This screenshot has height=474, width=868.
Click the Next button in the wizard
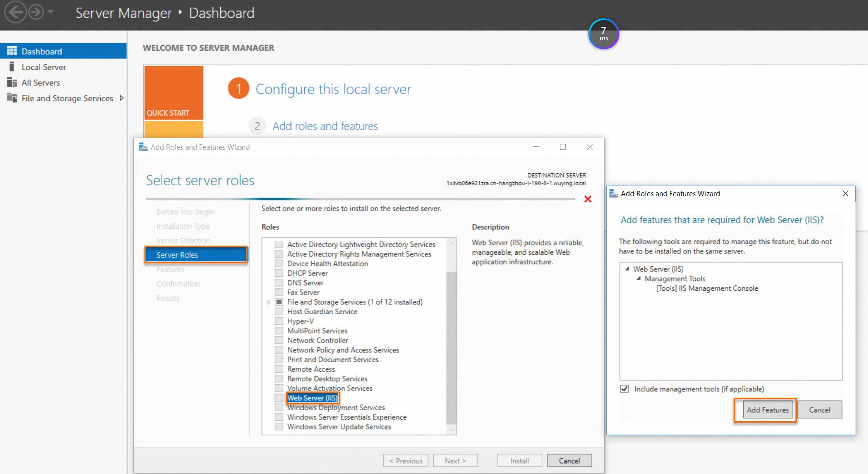455,461
